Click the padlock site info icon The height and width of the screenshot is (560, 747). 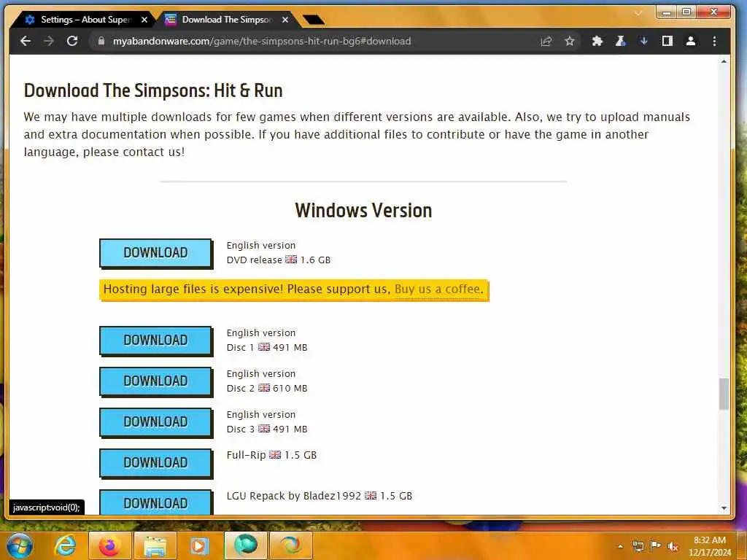[101, 41]
